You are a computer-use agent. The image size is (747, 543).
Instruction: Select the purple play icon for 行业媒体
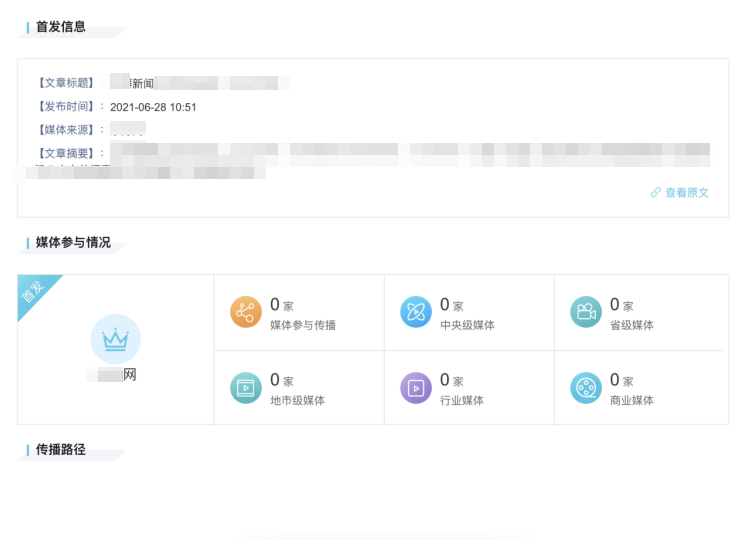(415, 387)
